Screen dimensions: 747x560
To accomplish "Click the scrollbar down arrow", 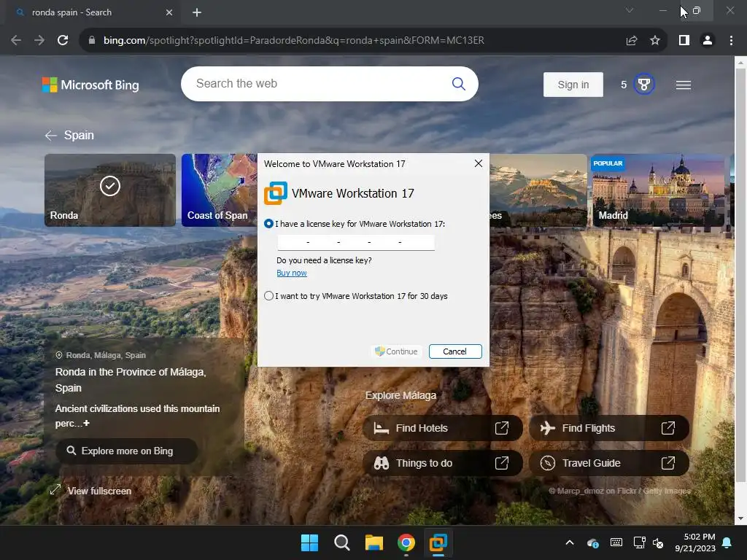I will click(x=740, y=518).
